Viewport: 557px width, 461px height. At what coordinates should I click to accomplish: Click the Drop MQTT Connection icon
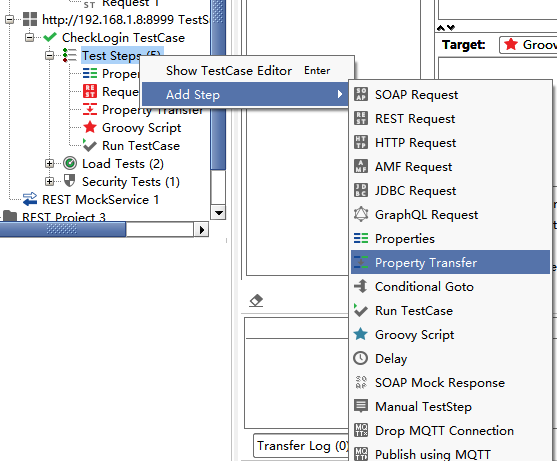pyautogui.click(x=361, y=430)
